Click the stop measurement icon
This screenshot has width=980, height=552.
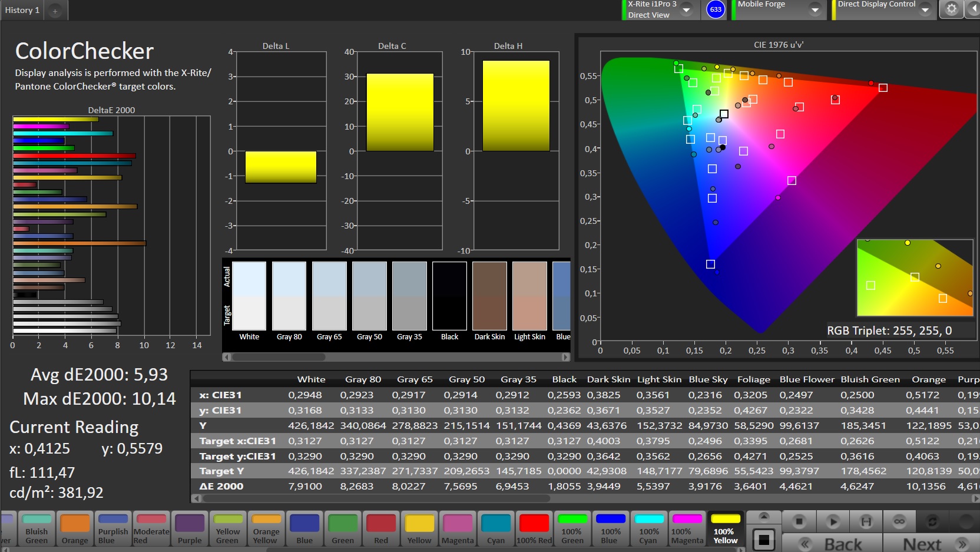799,521
